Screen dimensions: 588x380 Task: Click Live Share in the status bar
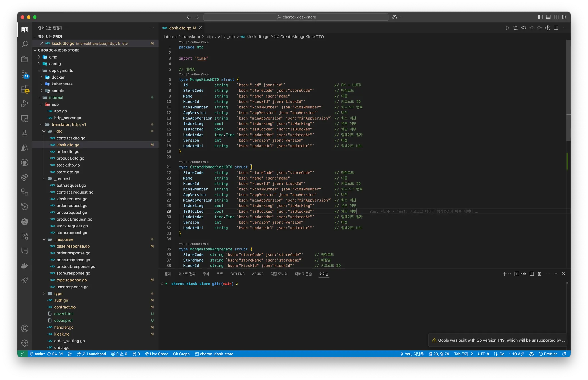click(x=156, y=354)
